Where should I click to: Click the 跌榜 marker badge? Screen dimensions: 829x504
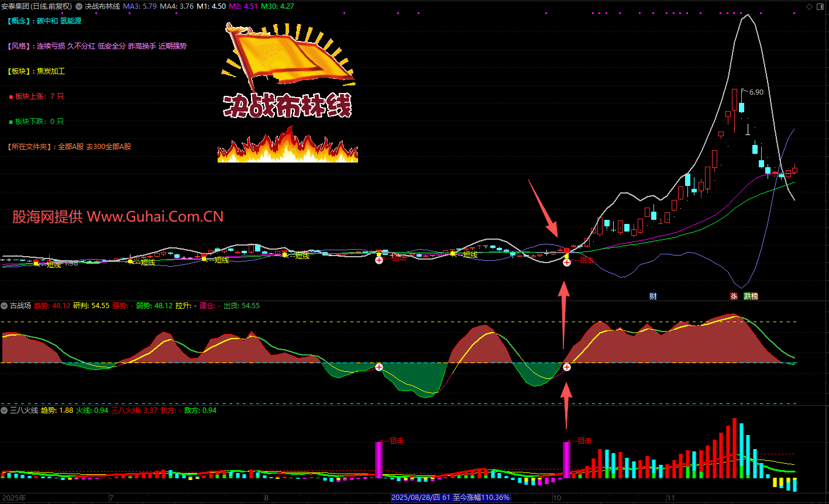point(751,296)
